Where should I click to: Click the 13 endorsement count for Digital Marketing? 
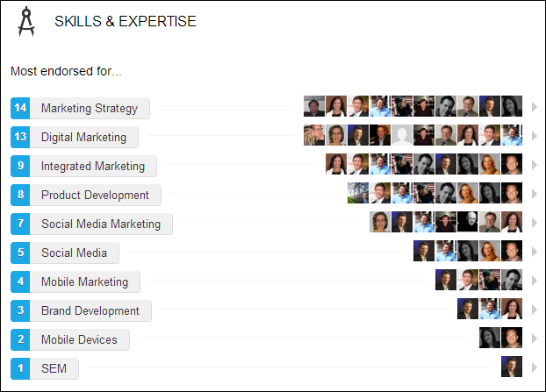coord(20,137)
